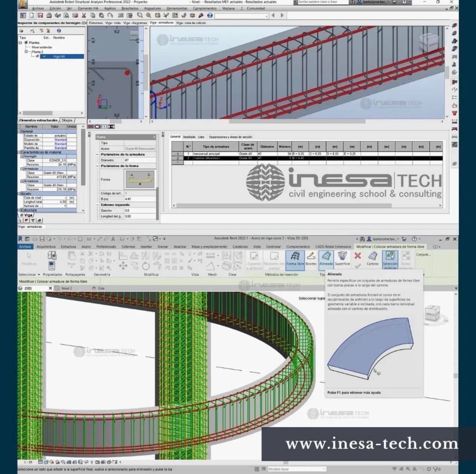This screenshot has height=474, width=476.
Task: Click horizontal scrollbar under Robot 3D view
Action: (x=297, y=121)
